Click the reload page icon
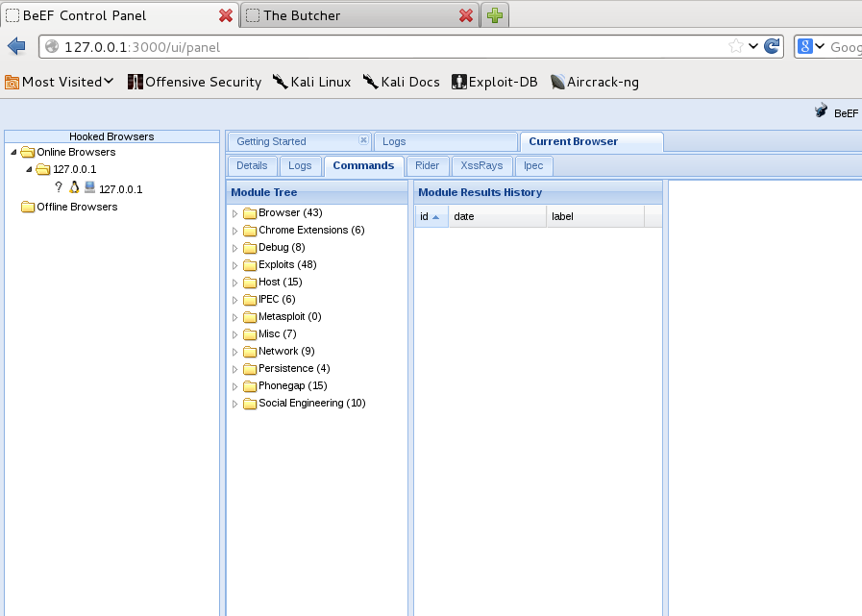The height and width of the screenshot is (616, 862). (771, 46)
